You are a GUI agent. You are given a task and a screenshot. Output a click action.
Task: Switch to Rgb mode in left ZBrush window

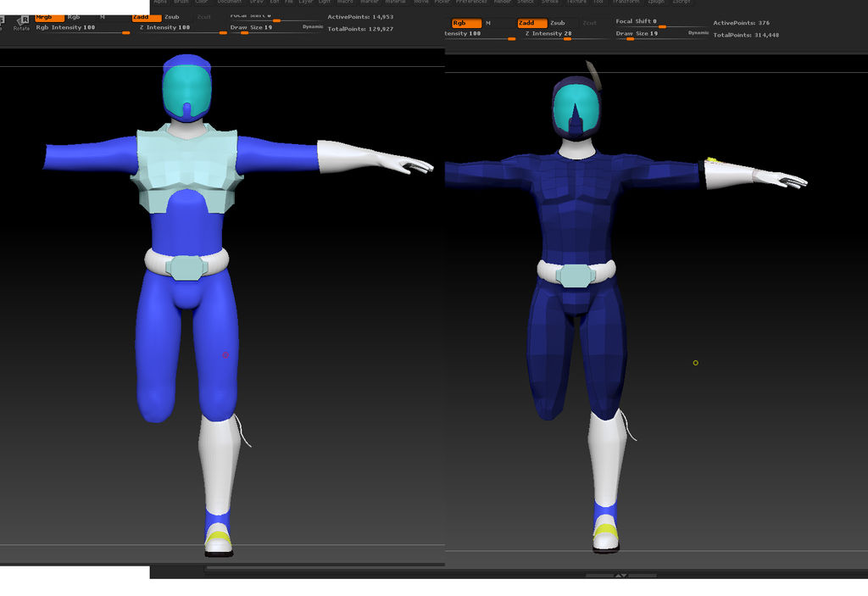75,17
